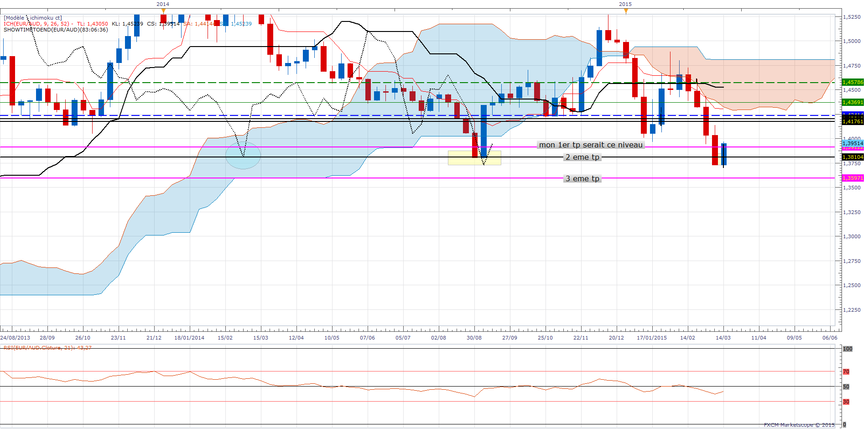Click the black 1,41761 price tag
The height and width of the screenshot is (429, 868).
pos(852,121)
